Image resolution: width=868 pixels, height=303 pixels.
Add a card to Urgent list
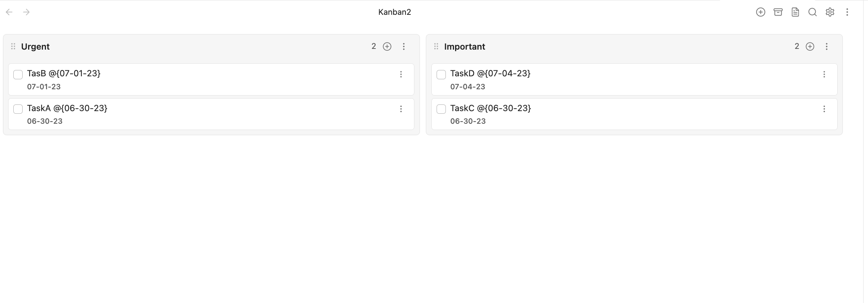click(387, 46)
